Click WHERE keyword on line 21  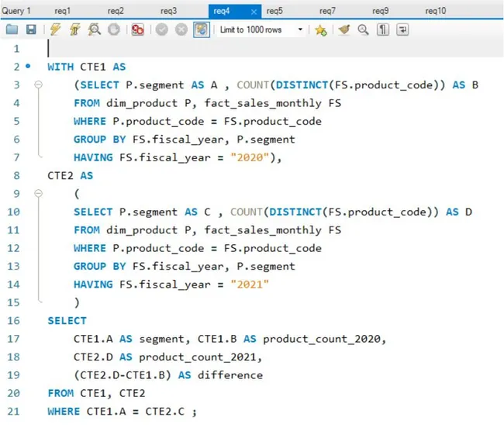click(x=64, y=411)
